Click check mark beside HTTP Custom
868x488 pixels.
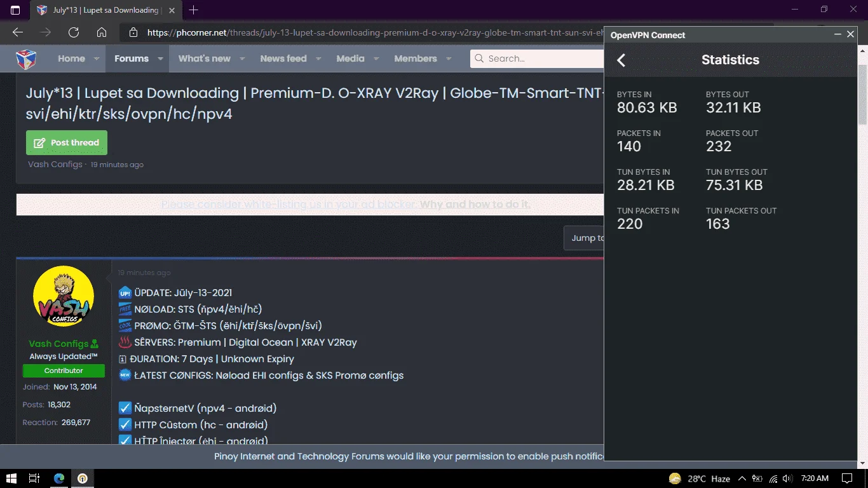(x=125, y=424)
